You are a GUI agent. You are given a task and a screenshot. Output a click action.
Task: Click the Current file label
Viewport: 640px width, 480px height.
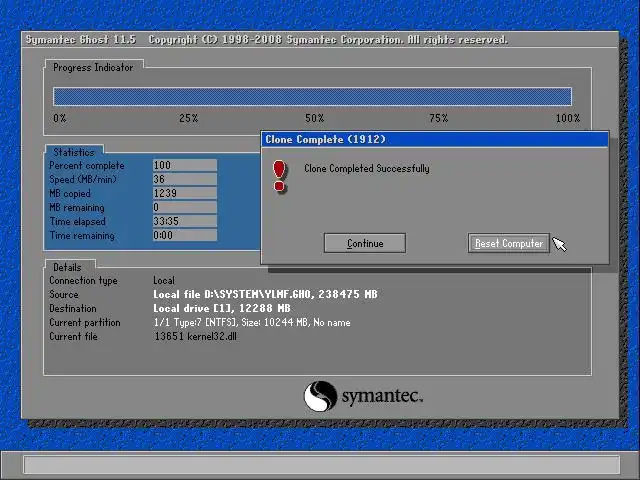(73, 336)
